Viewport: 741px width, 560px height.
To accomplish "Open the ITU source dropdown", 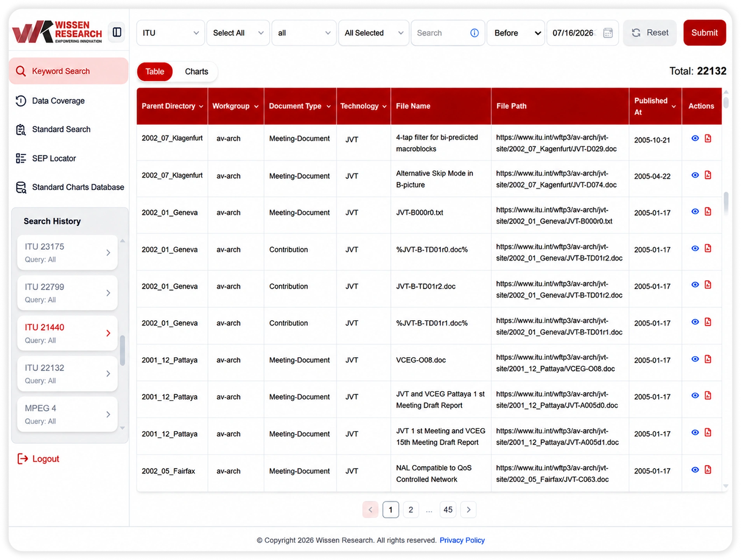I will [170, 33].
